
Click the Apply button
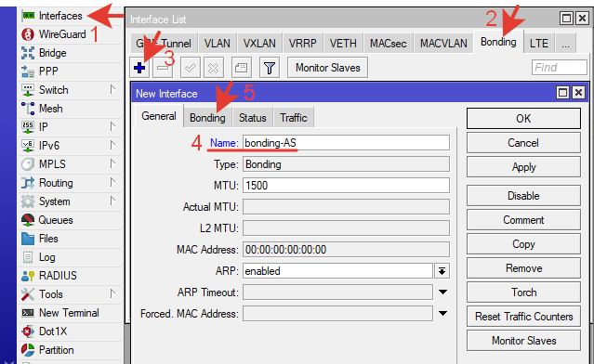[x=523, y=167]
